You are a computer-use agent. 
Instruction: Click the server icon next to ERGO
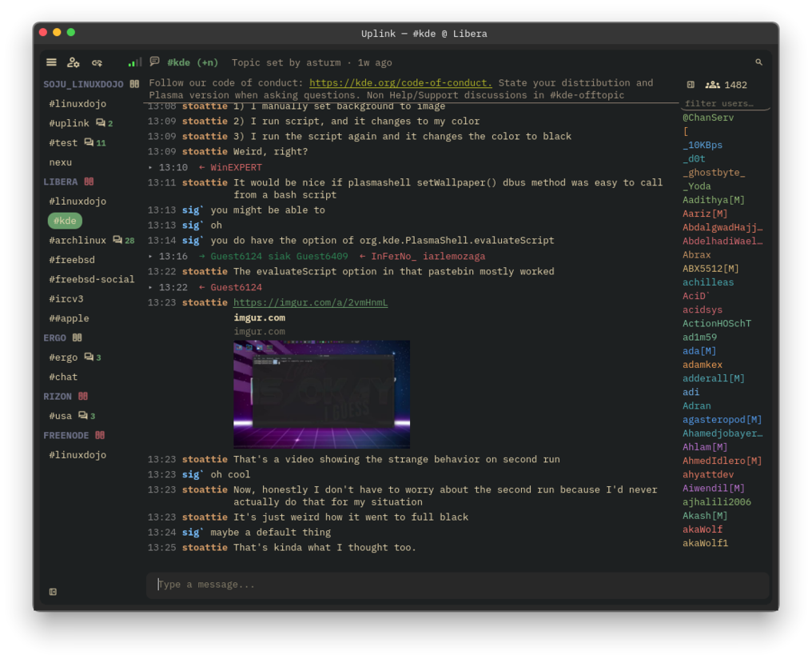click(78, 337)
